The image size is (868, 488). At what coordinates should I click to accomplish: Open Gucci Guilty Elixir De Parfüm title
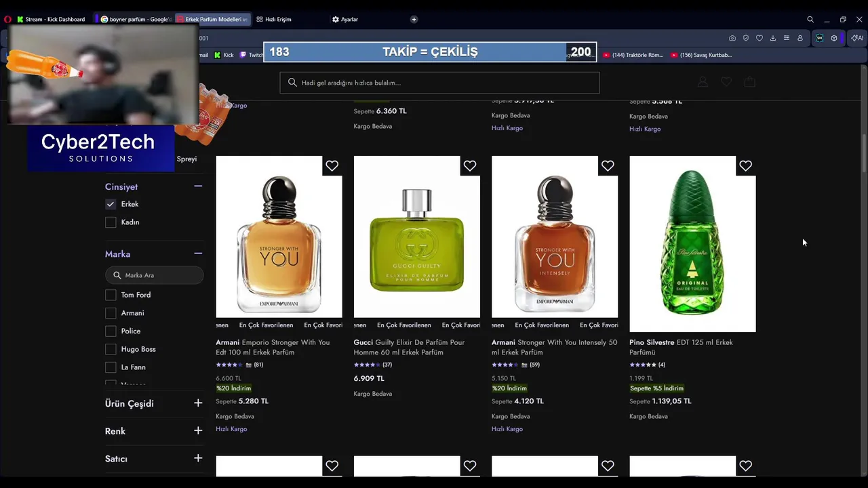coord(409,347)
